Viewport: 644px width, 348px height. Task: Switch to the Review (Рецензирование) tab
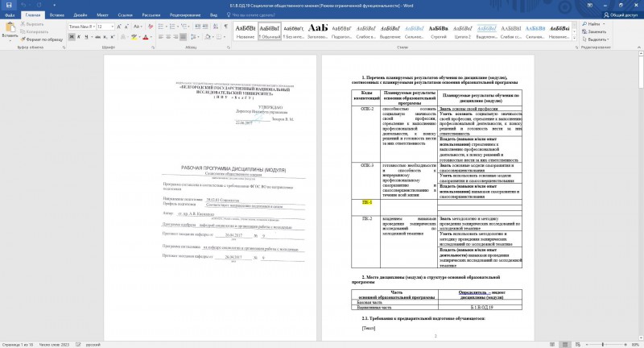[185, 15]
